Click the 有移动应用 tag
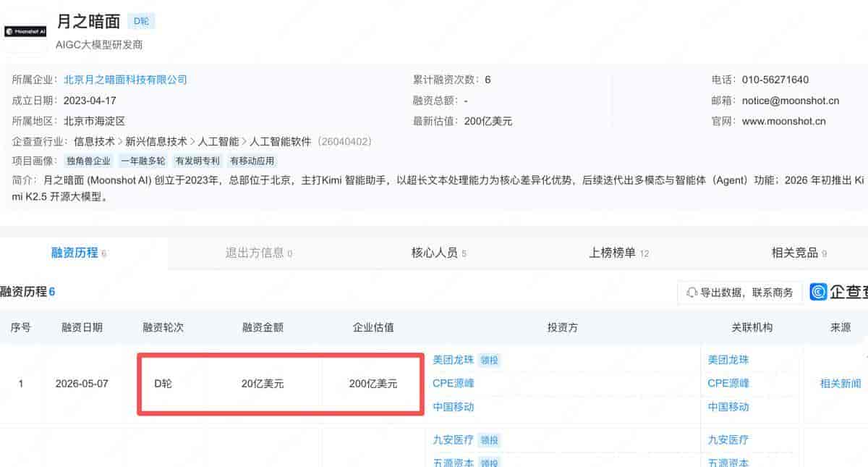This screenshot has width=868, height=467. coord(252,161)
